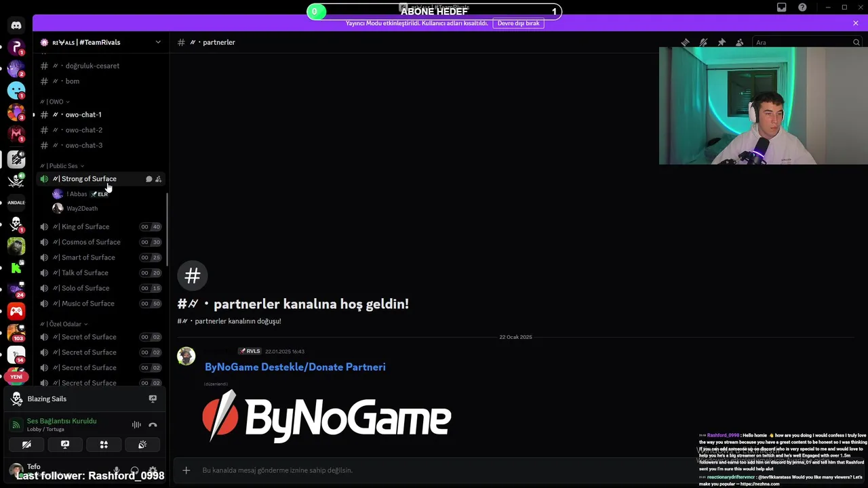Join the Solo of Surface voice channel
The image size is (868, 488).
pyautogui.click(x=100, y=288)
